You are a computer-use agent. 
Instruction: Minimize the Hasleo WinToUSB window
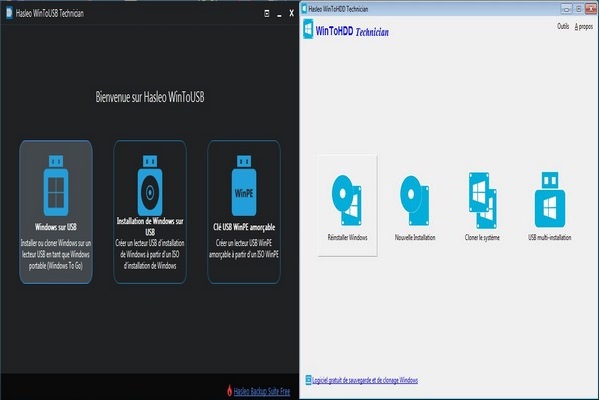coord(279,14)
